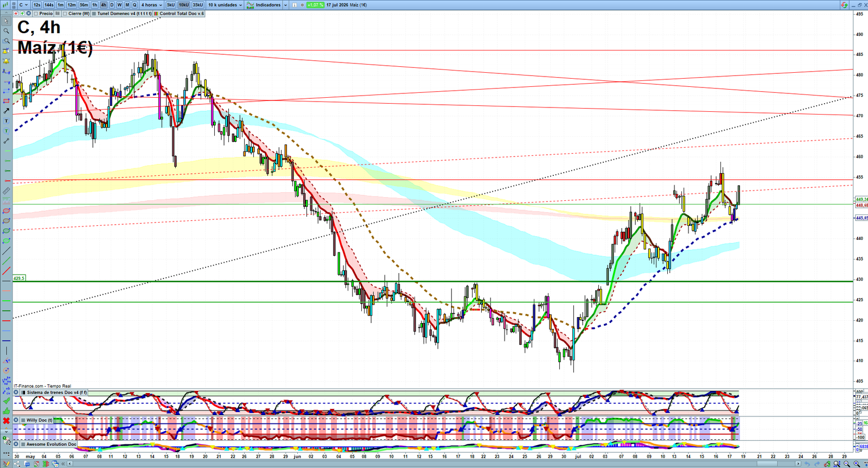Select the ruler measuring tool
This screenshot has height=468, width=868.
[x=7, y=192]
